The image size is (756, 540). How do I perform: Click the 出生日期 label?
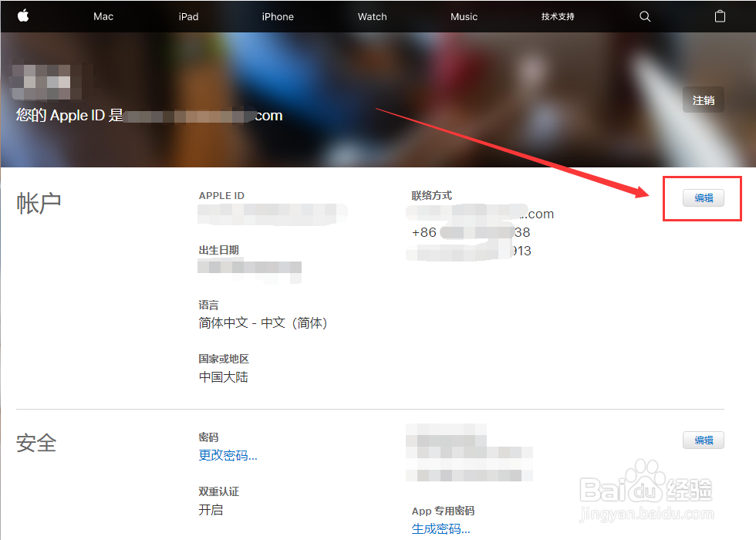point(219,250)
